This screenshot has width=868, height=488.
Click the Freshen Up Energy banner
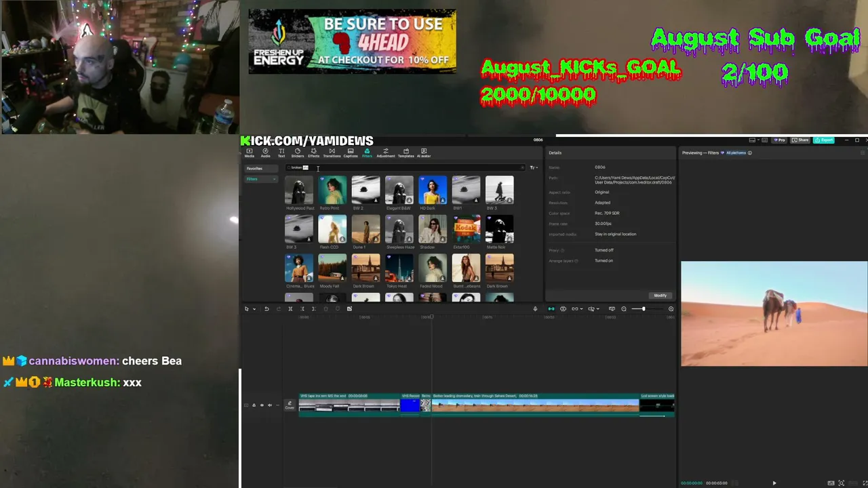click(x=352, y=41)
